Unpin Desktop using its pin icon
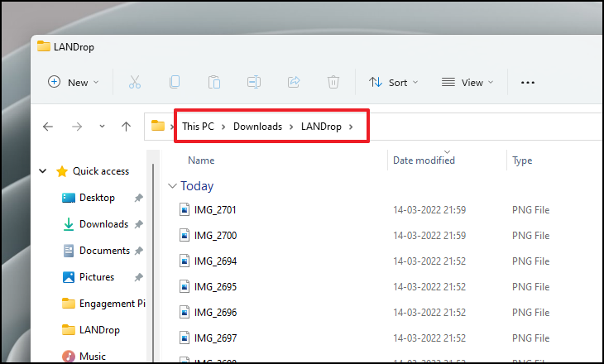This screenshot has width=604, height=364. tap(139, 198)
